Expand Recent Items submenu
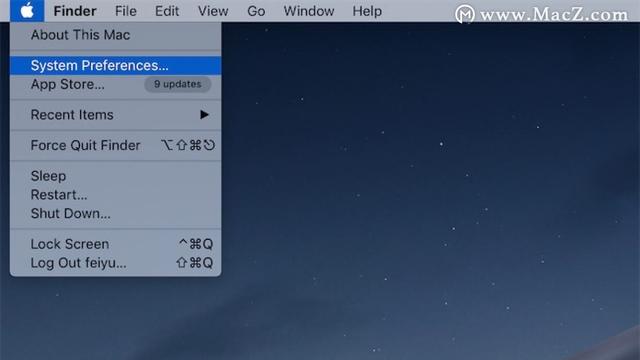 [116, 115]
